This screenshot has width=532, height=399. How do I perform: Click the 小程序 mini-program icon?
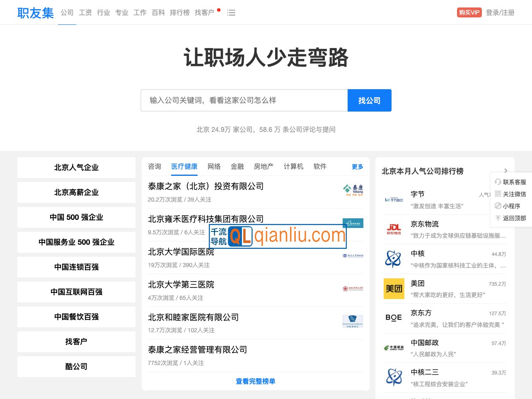coord(498,206)
